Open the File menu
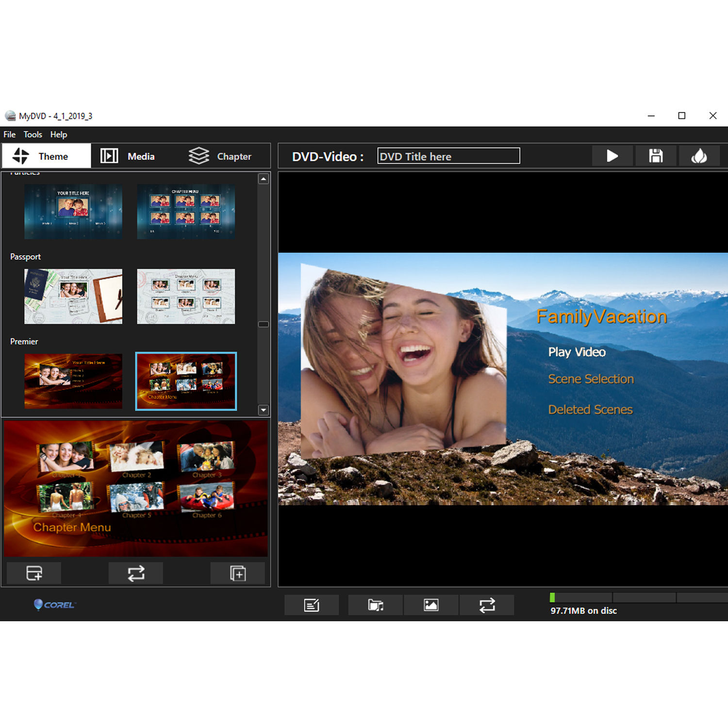The height and width of the screenshot is (728, 728). (x=10, y=134)
